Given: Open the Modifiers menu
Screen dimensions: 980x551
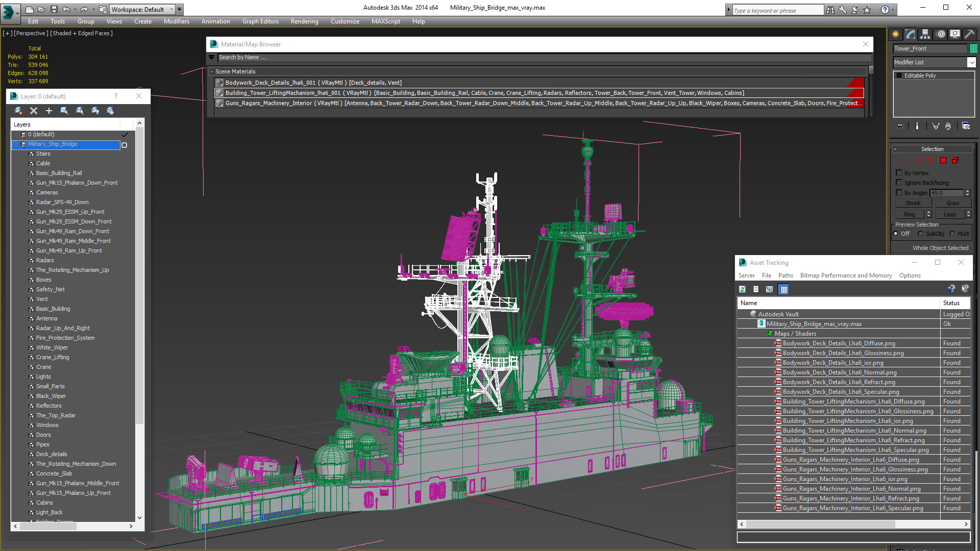Looking at the screenshot, I should pos(177,21).
